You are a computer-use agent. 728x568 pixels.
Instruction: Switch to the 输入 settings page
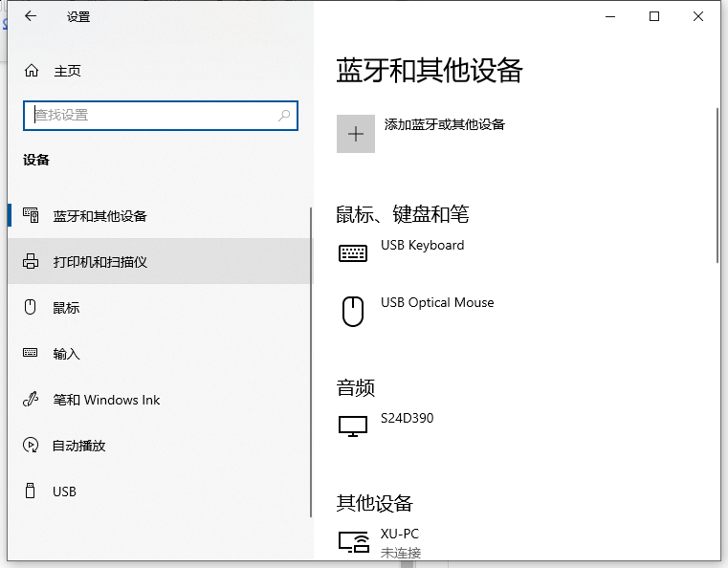point(66,354)
